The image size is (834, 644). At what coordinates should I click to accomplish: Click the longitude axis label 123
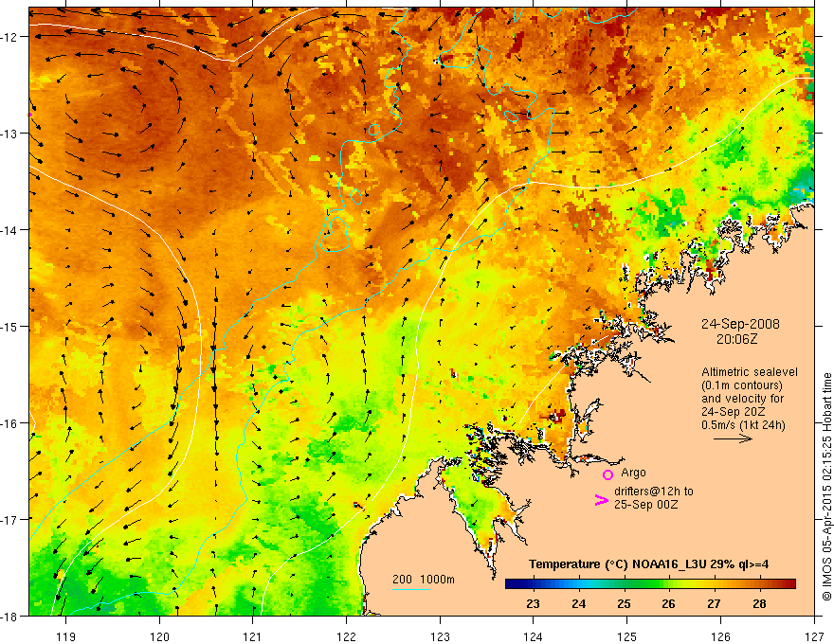[440, 636]
